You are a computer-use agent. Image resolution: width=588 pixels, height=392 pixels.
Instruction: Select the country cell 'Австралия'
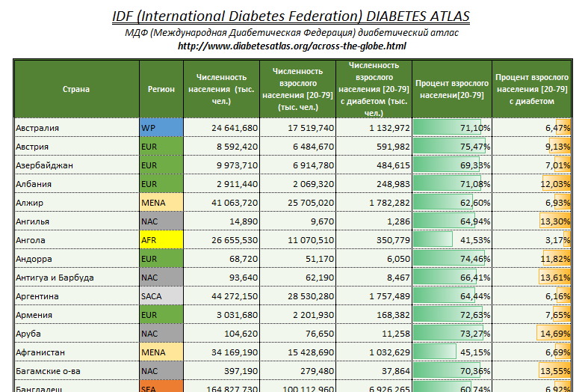[76, 128]
